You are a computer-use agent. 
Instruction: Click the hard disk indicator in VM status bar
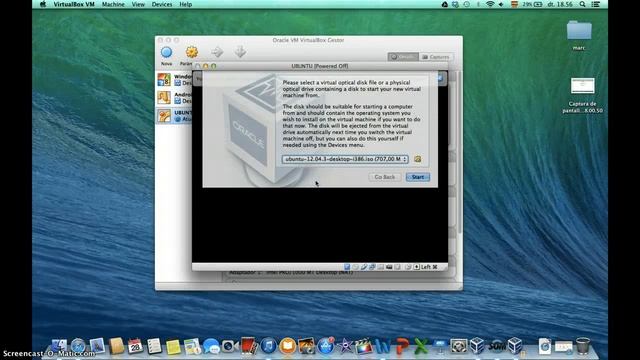click(347, 267)
